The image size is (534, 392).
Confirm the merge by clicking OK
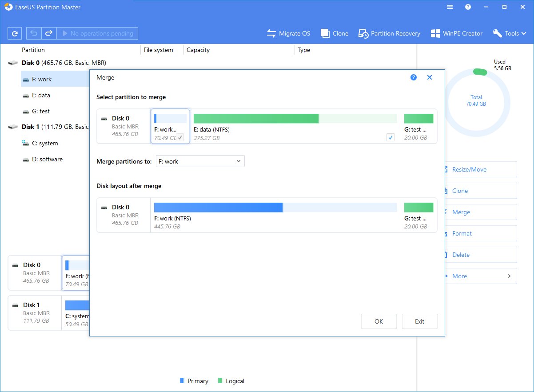(379, 321)
